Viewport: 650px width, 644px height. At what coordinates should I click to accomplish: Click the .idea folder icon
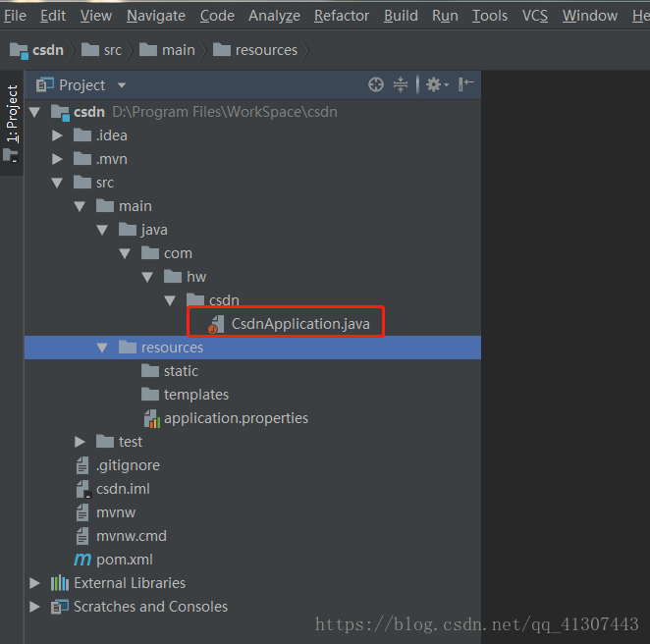(x=82, y=135)
